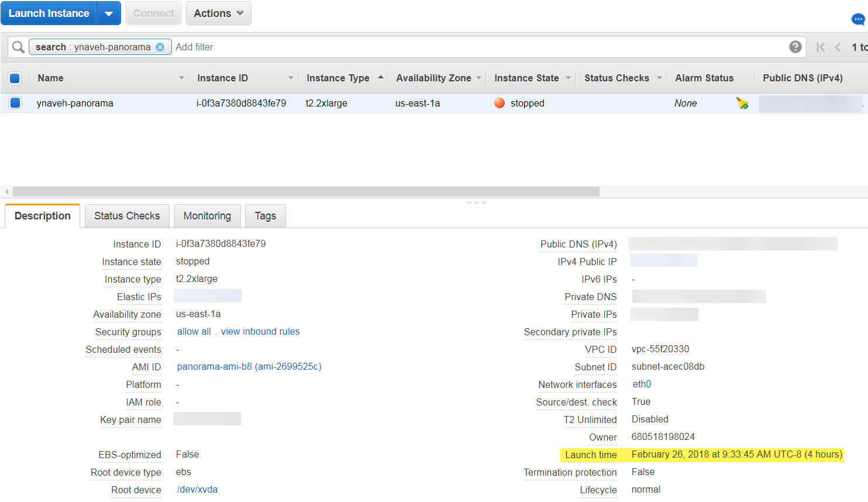Viewport: 868px width, 502px height.
Task: Toggle the select all instances checkbox
Action: tap(15, 78)
